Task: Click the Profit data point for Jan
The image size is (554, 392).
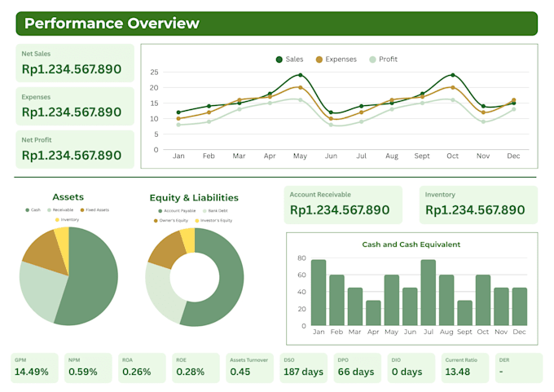Action: coord(178,125)
